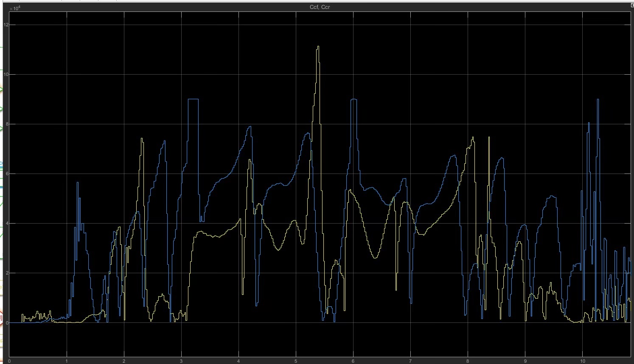This screenshot has width=634, height=364.
Task: Click the ×10⁴ exponent label of the y-axis
Action: pos(15,8)
